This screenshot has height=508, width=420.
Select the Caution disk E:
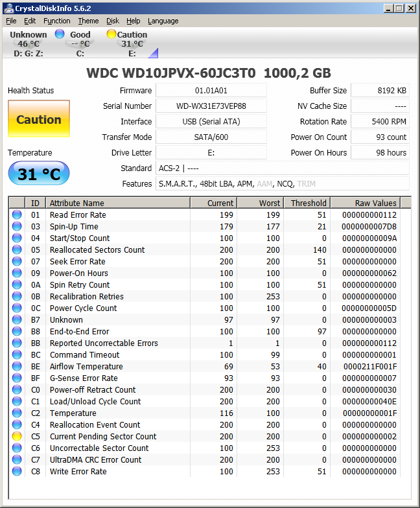(x=132, y=44)
